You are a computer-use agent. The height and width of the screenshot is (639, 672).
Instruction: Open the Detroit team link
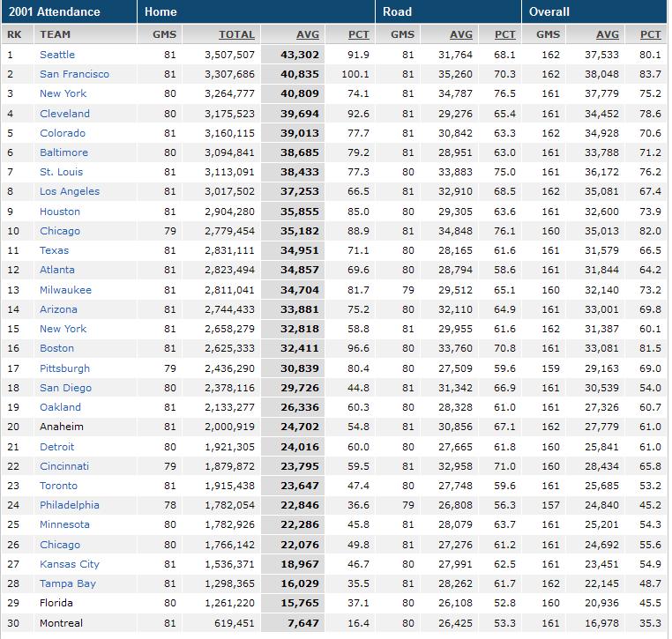coord(56,447)
